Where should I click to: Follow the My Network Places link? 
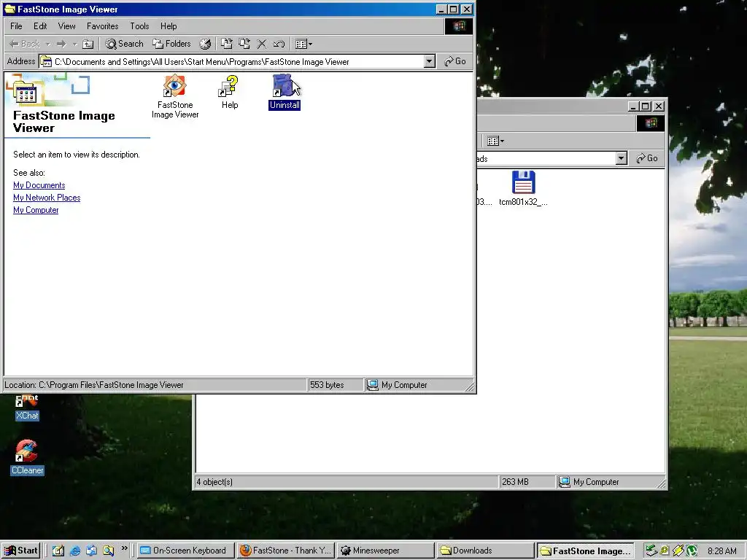(47, 198)
